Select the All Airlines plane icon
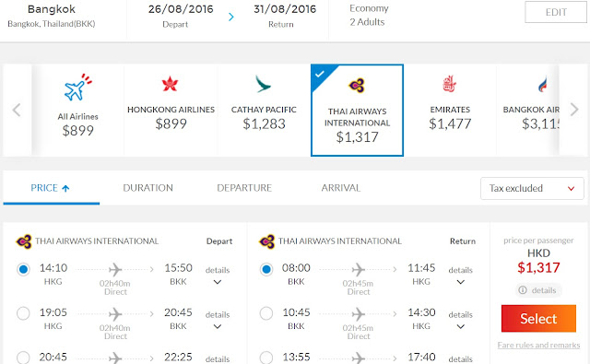Image resolution: width=590 pixels, height=364 pixels. coord(77,87)
